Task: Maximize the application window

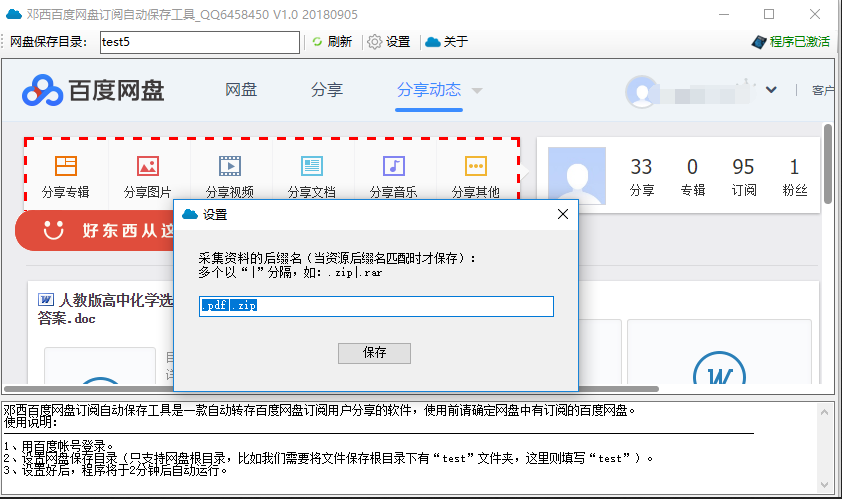Action: 769,14
